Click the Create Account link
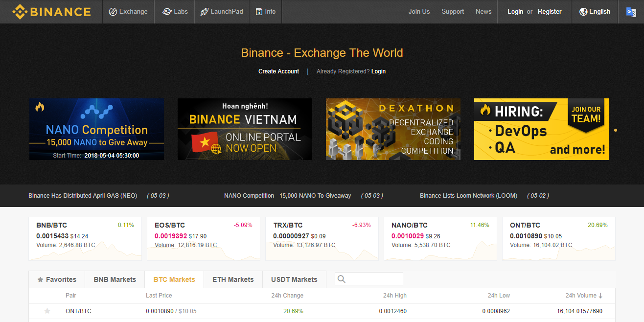 pyautogui.click(x=278, y=71)
